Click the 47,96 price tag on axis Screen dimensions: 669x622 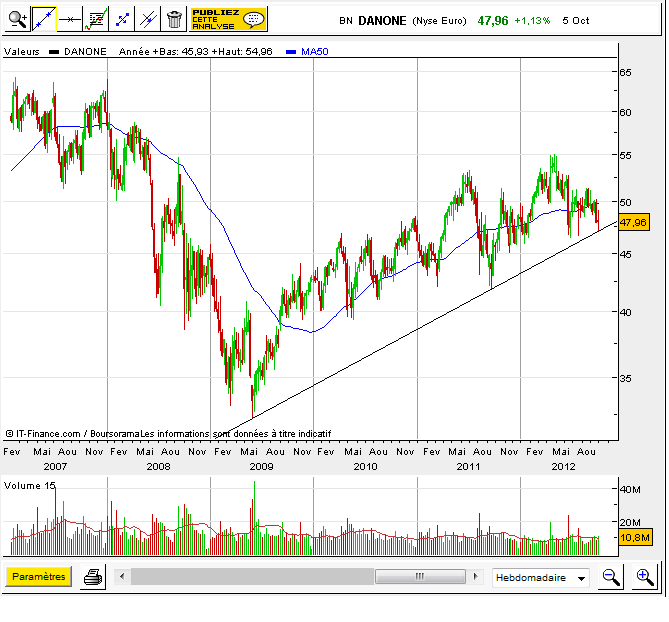[634, 223]
